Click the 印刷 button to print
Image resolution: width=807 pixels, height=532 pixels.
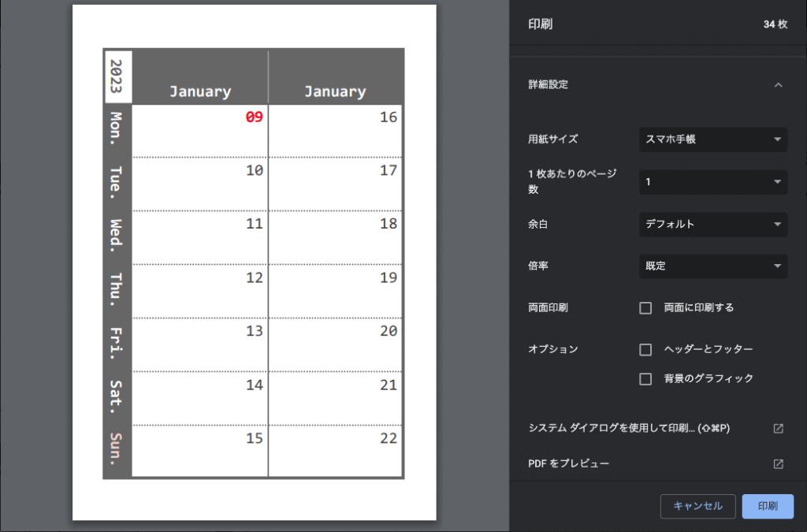767,507
